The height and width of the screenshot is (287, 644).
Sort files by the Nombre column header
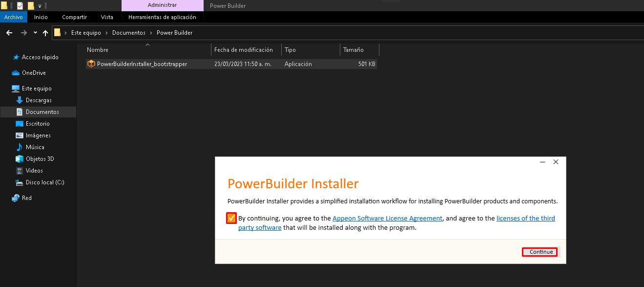(98, 50)
